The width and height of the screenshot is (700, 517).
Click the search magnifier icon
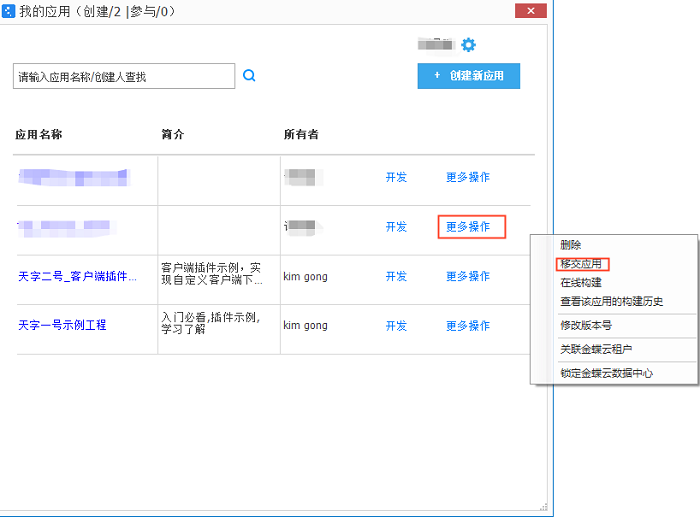(x=249, y=76)
